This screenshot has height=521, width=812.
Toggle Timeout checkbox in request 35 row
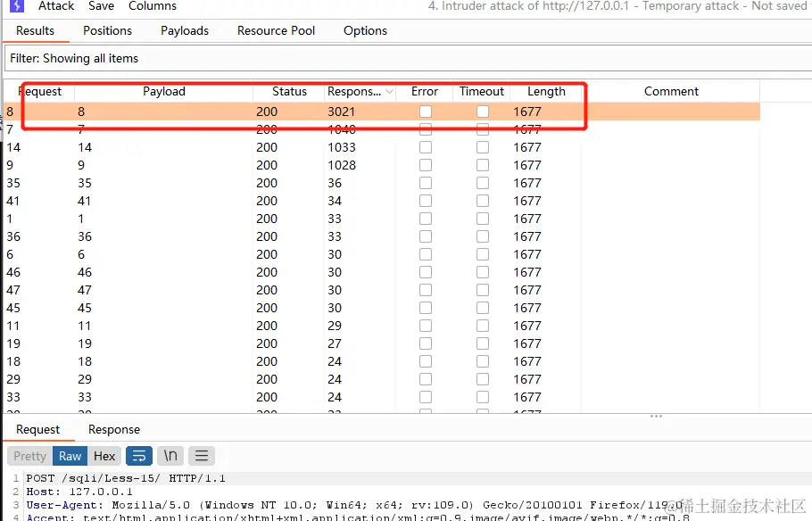point(483,183)
